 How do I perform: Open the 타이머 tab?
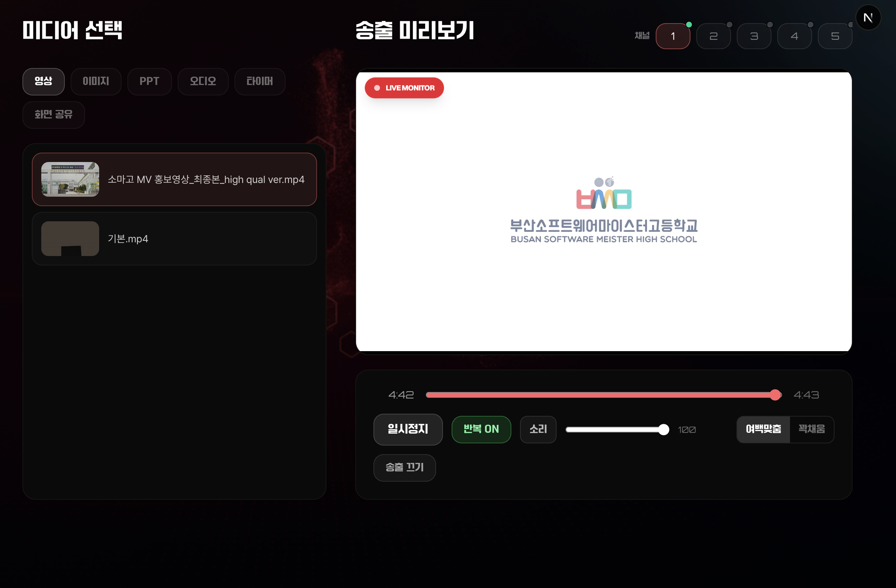(x=260, y=81)
